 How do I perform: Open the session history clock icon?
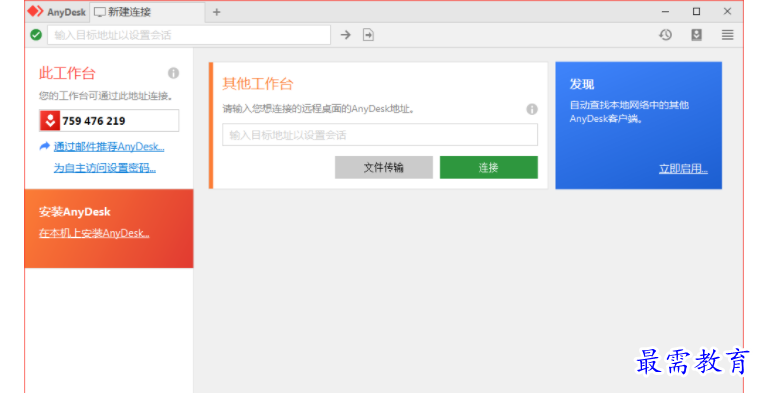[666, 35]
